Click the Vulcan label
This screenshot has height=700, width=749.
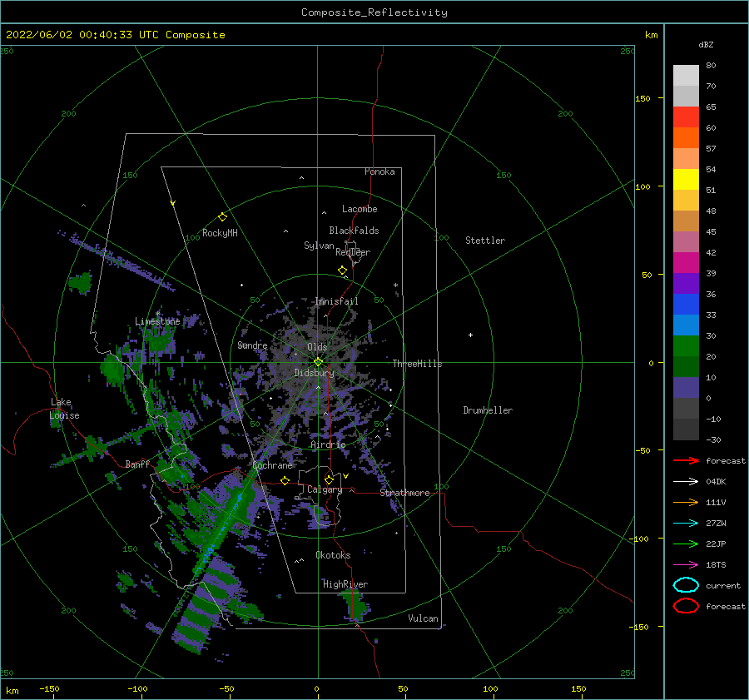[x=423, y=618]
